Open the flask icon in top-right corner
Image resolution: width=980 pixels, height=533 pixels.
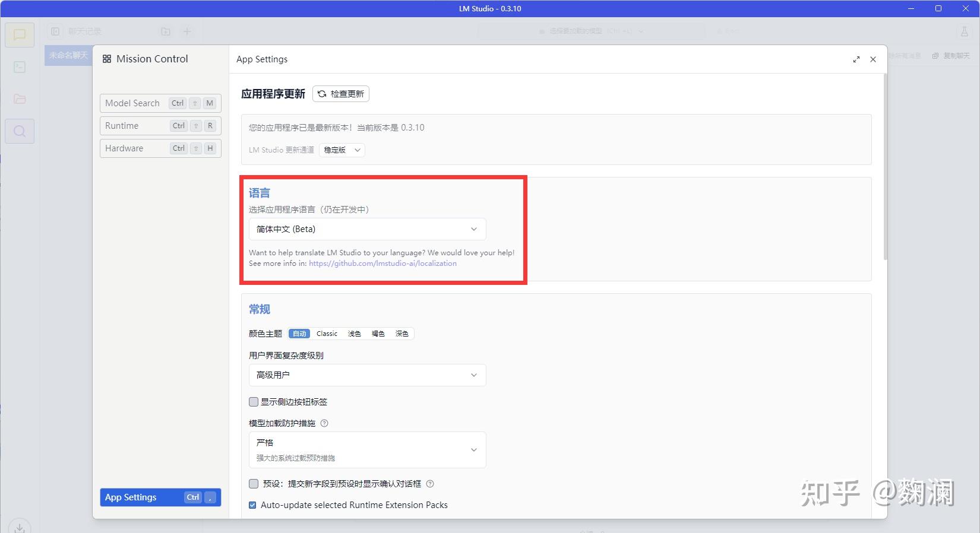tap(964, 31)
